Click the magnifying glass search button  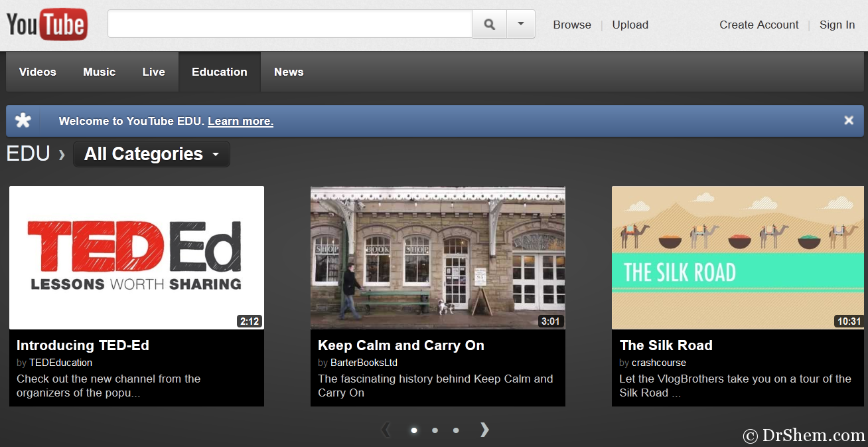pyautogui.click(x=489, y=25)
